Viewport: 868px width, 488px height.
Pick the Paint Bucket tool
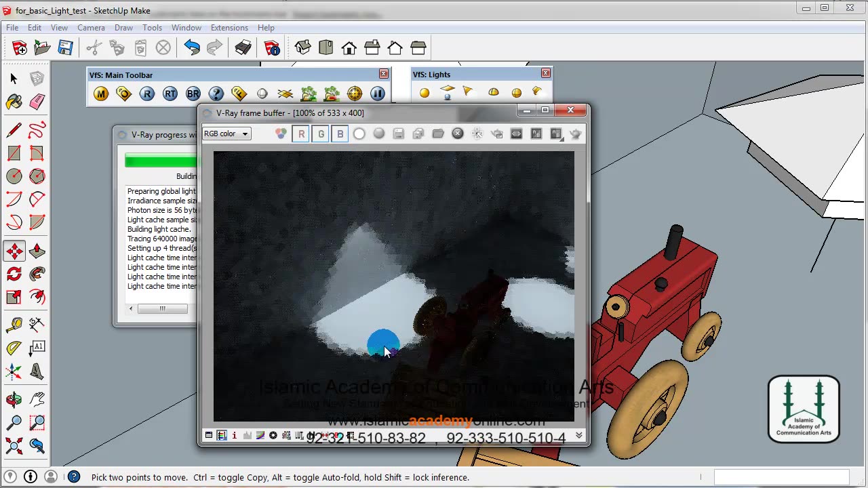click(14, 102)
